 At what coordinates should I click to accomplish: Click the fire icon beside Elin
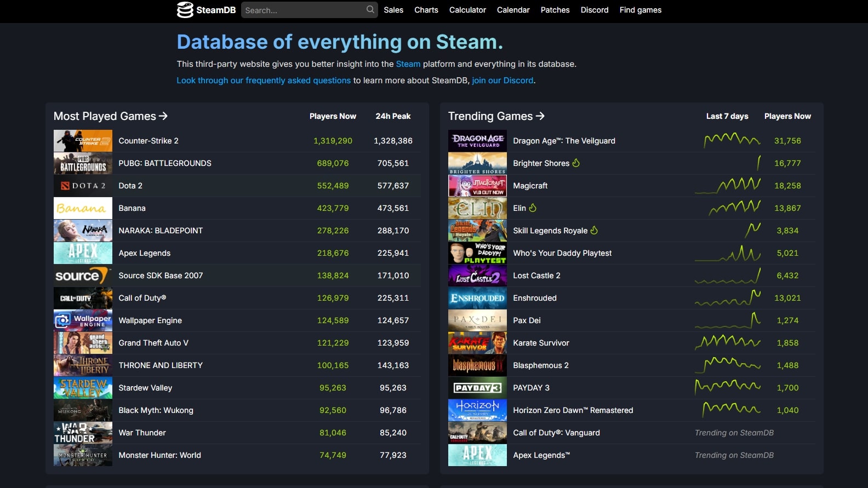(533, 208)
